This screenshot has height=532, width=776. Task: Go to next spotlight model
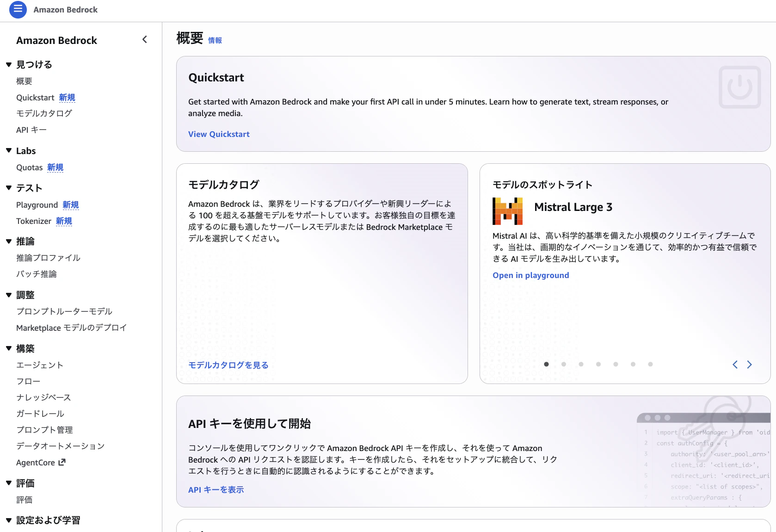(750, 365)
